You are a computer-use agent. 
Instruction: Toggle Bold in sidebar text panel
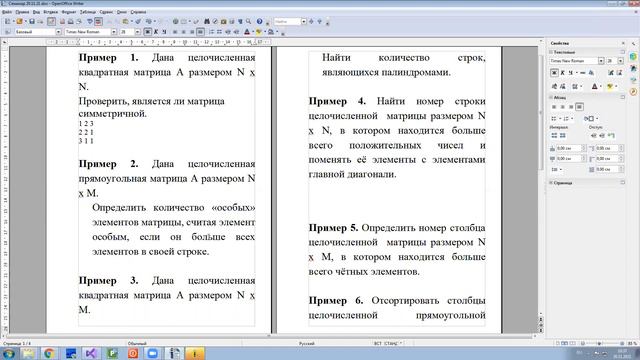coord(554,73)
